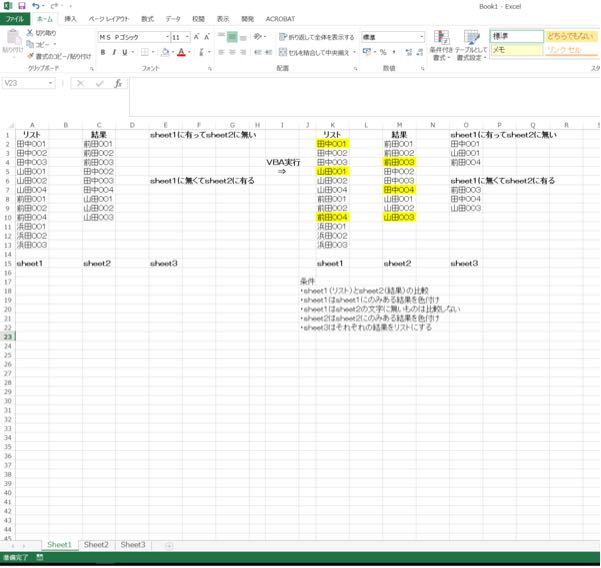601x568 pixels.
Task: Switch to the Sheet2 tab
Action: tap(96, 545)
